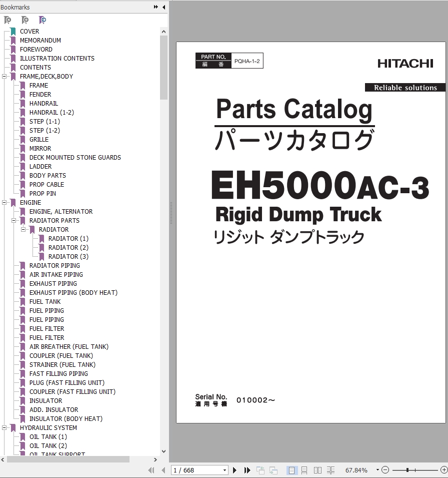
Task: Collapse the RADIATOR sub-node
Action: click(23, 230)
